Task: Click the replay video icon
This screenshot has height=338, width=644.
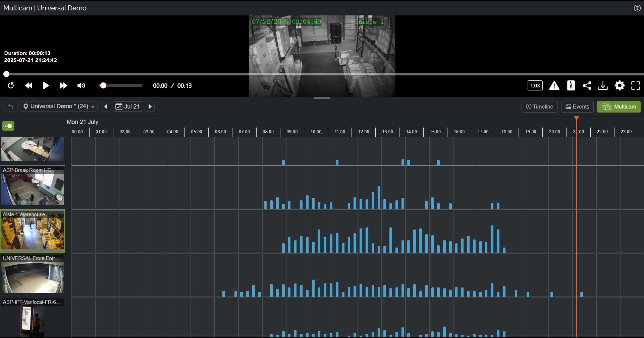Action: pyautogui.click(x=11, y=86)
